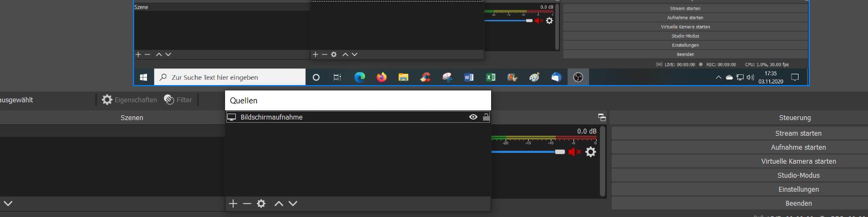Click the undock icon left of the Steuerung header

coord(602,117)
